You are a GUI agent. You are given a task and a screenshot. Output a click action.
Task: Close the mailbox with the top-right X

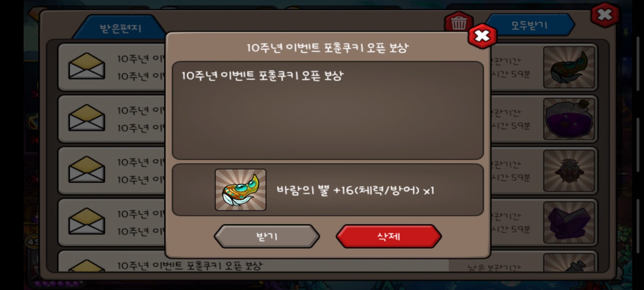605,15
